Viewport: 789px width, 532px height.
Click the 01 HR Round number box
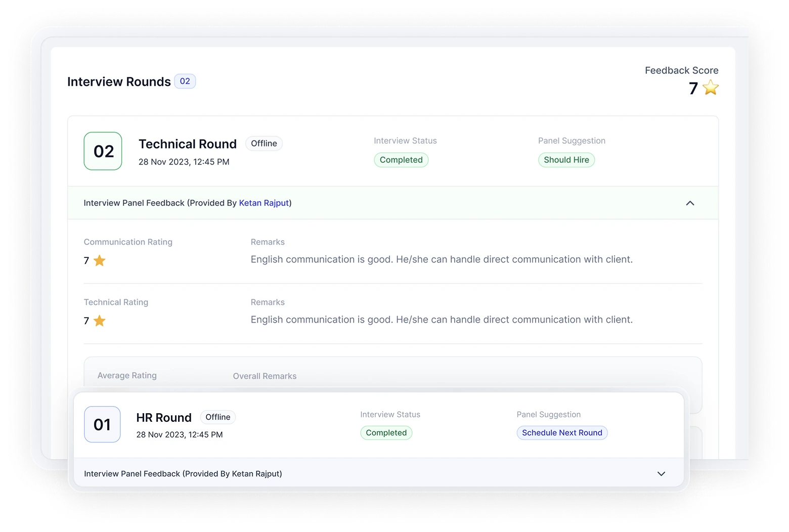pos(102,424)
